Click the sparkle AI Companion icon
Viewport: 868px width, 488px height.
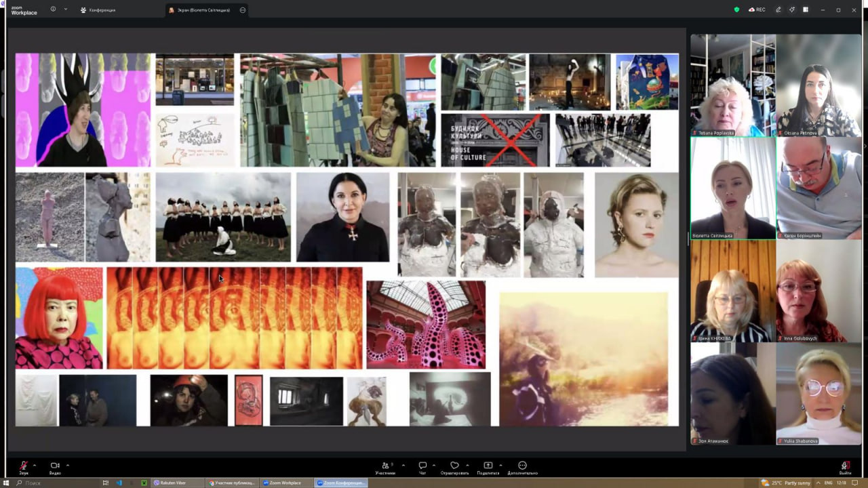tap(792, 10)
